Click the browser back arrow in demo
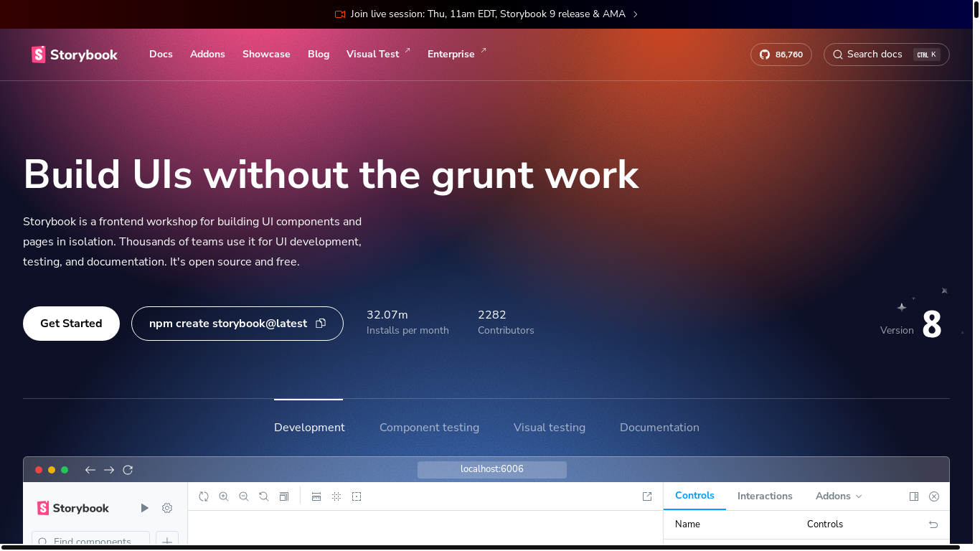This screenshot has height=551, width=980. pyautogui.click(x=90, y=470)
